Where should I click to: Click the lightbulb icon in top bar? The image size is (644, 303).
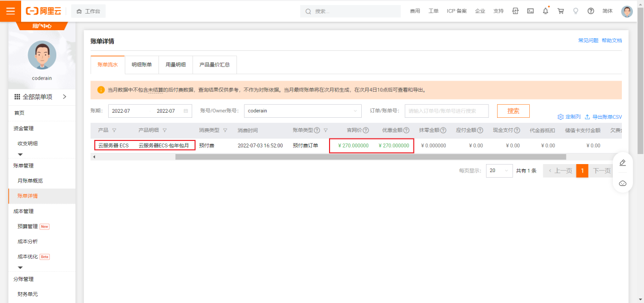point(576,11)
